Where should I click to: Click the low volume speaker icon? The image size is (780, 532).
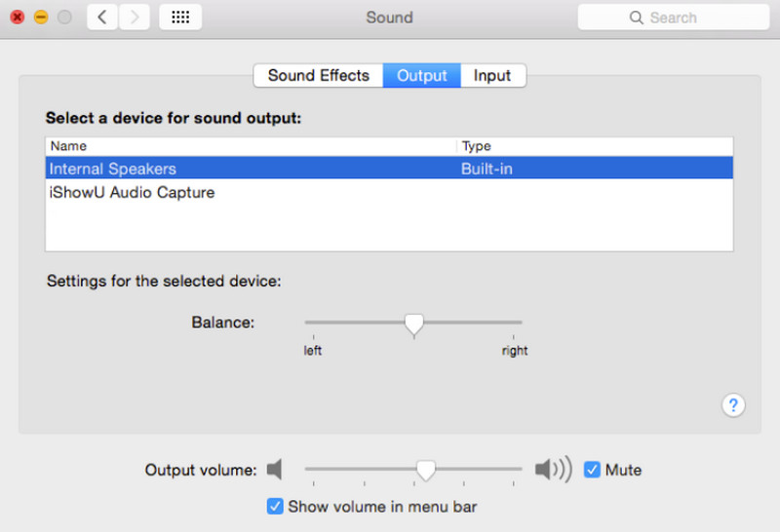pyautogui.click(x=275, y=470)
